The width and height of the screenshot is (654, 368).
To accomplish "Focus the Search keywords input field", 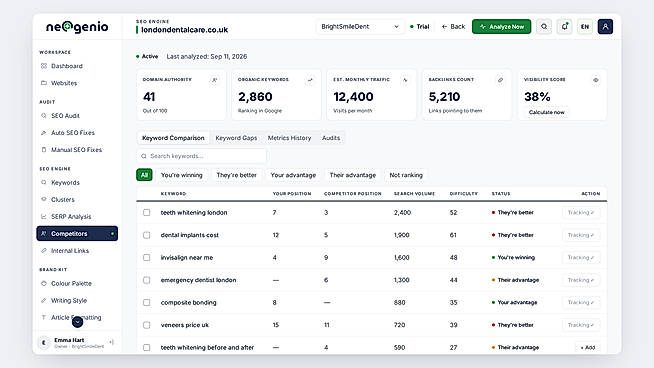I will [201, 156].
